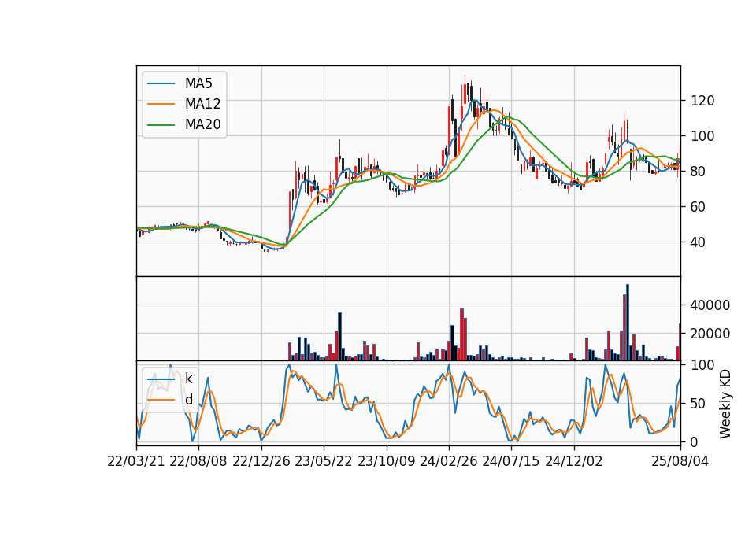Image resolution: width=756 pixels, height=543 pixels.
Task: Click the 23/10/09 date tick label
Action: coord(386,461)
